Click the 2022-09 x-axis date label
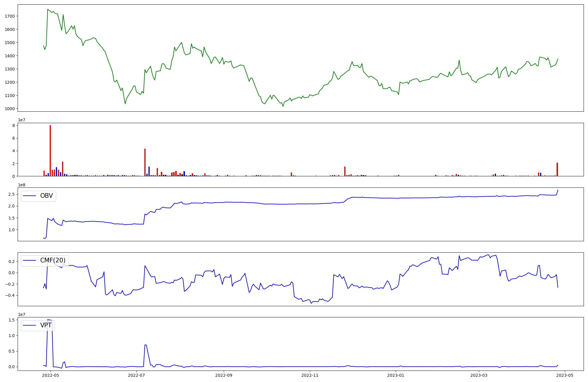The width and height of the screenshot is (588, 382). coord(224,375)
